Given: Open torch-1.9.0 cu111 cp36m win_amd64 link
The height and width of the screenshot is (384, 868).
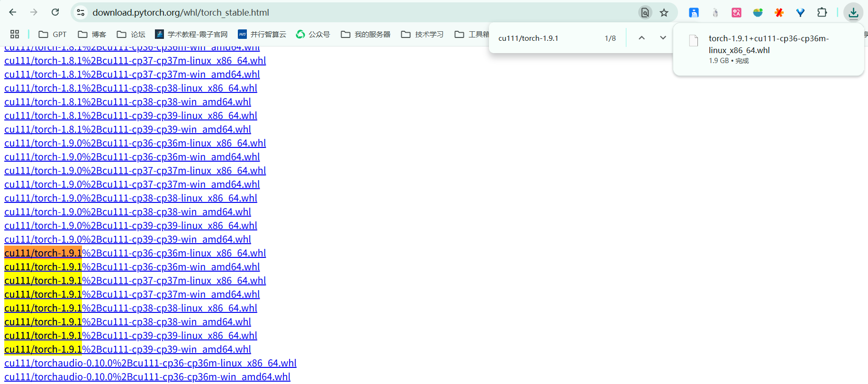Looking at the screenshot, I should (x=132, y=157).
